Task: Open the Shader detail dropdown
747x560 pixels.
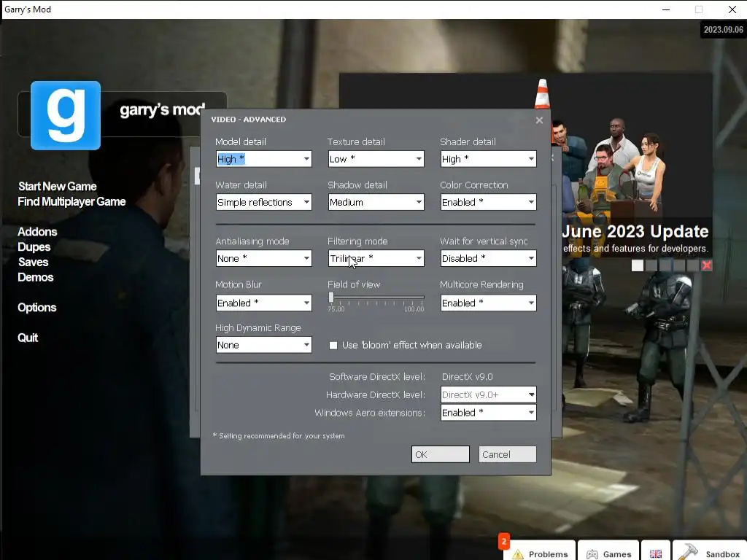Action: point(488,159)
